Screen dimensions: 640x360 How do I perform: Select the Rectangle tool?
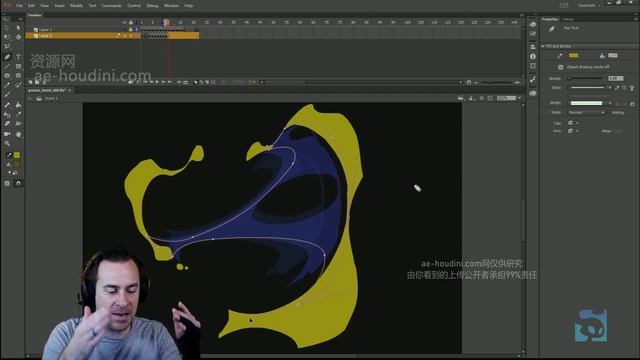tap(18, 66)
